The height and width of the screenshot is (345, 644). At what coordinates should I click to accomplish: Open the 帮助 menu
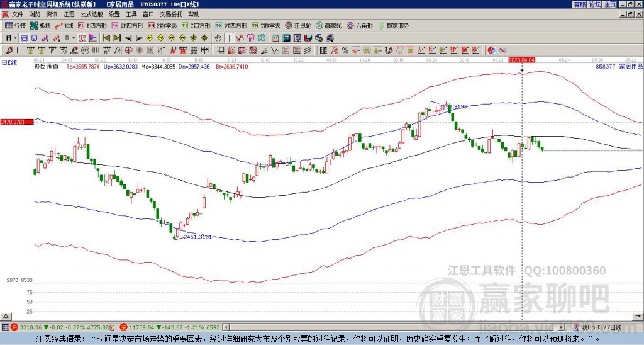[194, 14]
